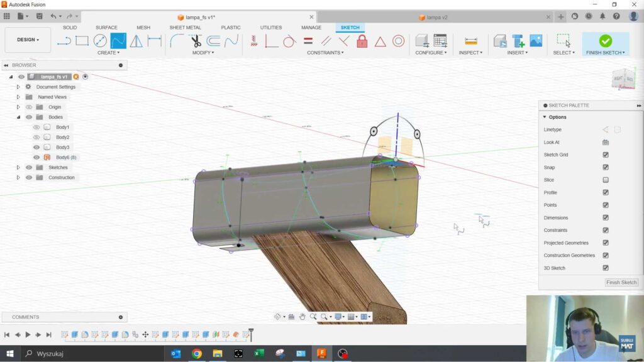This screenshot has width=644, height=362.
Task: Open the Measure inspect tool
Action: [x=470, y=41]
